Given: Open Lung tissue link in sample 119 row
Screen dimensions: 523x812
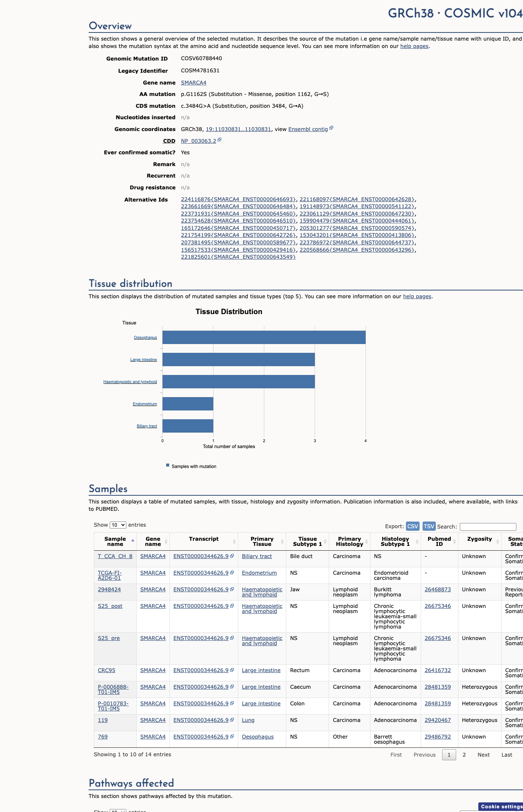Looking at the screenshot, I should [248, 720].
